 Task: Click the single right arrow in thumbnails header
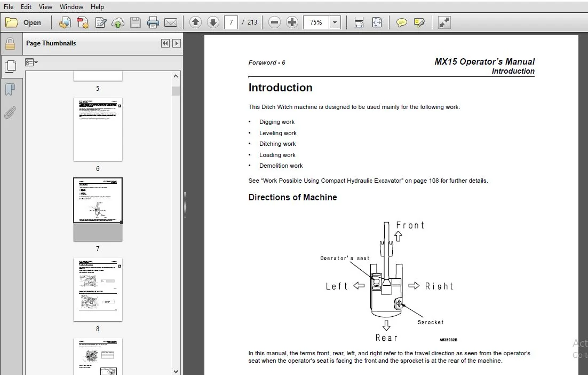176,43
